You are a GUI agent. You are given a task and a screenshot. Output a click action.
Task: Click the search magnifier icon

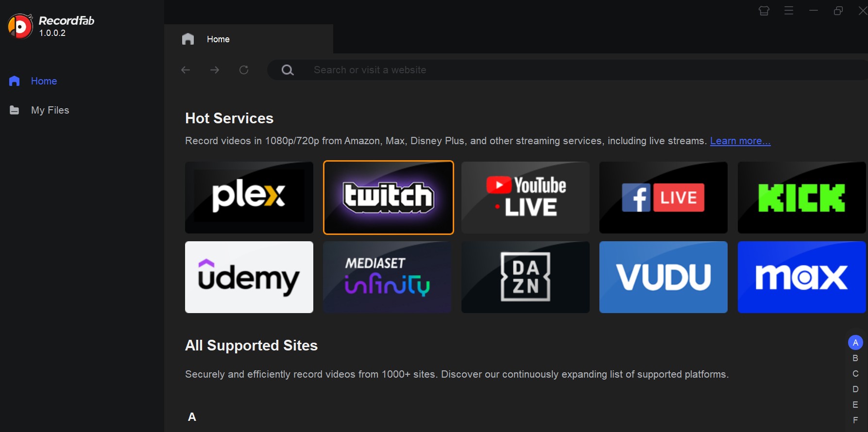click(x=288, y=70)
